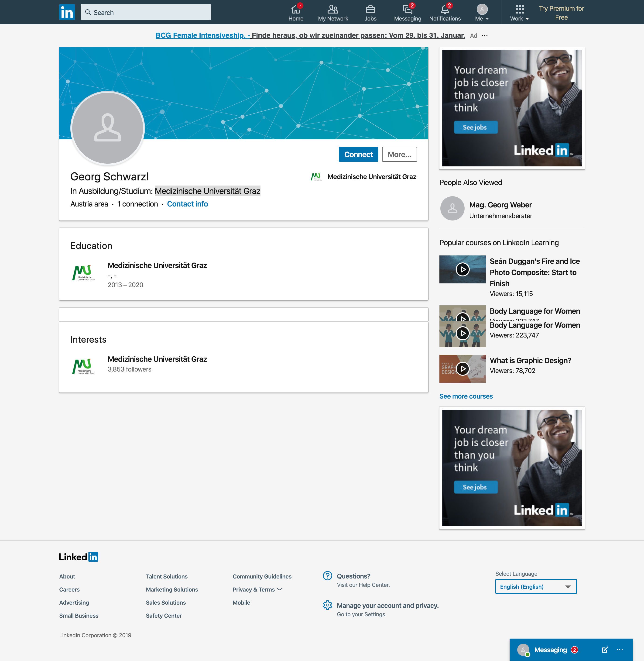The height and width of the screenshot is (661, 644).
Task: Open the Jobs briefcase icon
Action: click(370, 13)
